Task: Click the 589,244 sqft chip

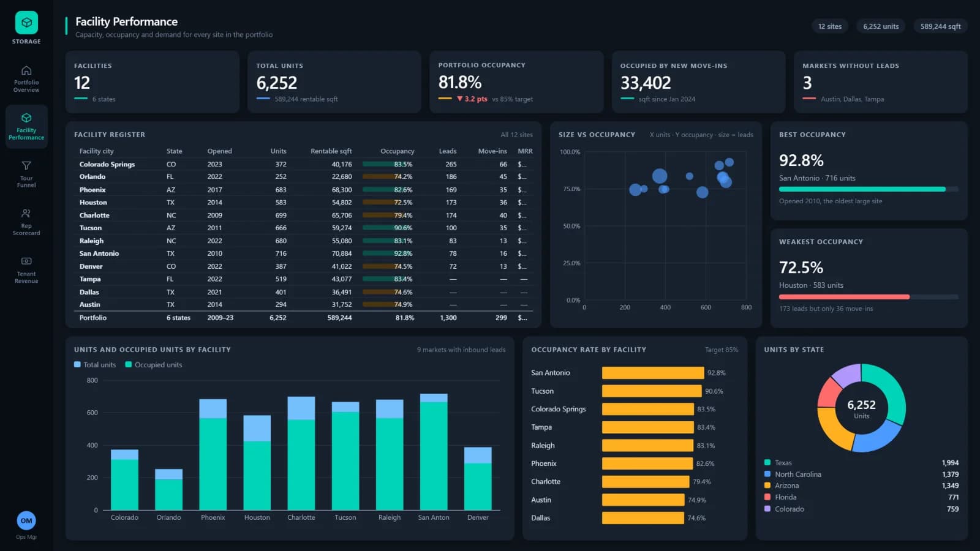Action: pyautogui.click(x=940, y=26)
